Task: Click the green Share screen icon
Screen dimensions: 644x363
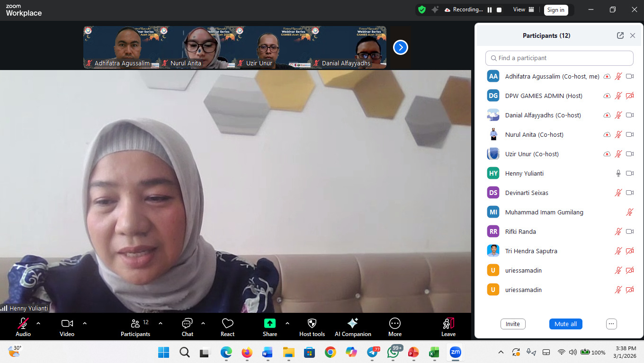Action: (269, 323)
